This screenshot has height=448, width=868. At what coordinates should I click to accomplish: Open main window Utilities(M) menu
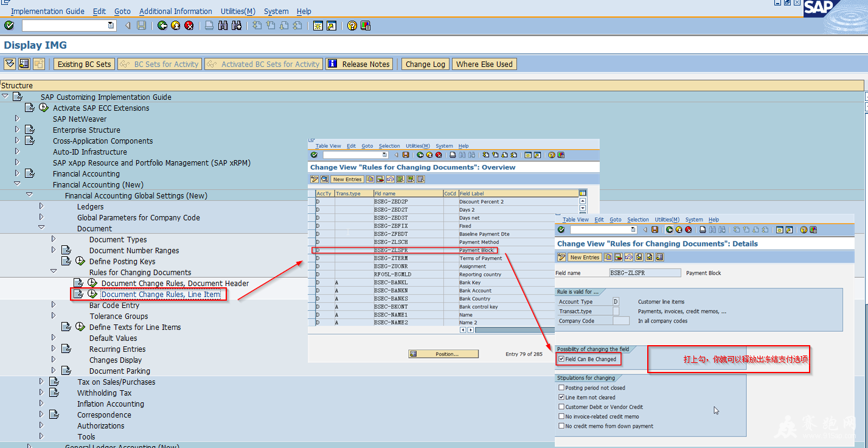click(238, 11)
